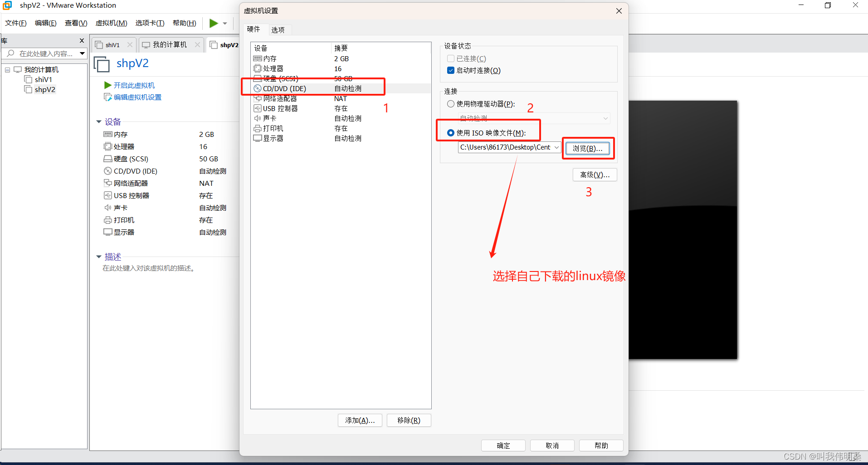Select the 打印机 printer icon in the dialog list
The height and width of the screenshot is (465, 868).
[258, 128]
